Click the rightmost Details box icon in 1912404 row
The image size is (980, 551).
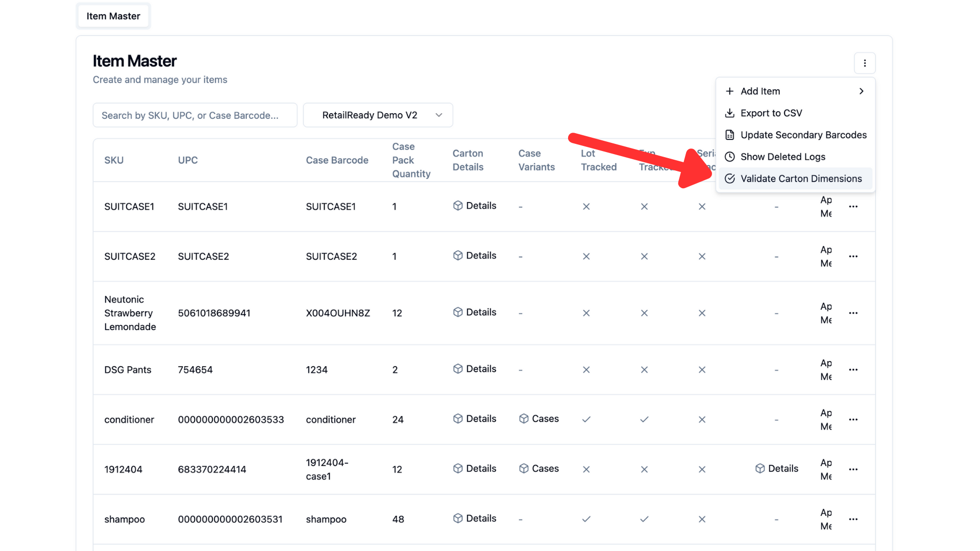click(760, 469)
